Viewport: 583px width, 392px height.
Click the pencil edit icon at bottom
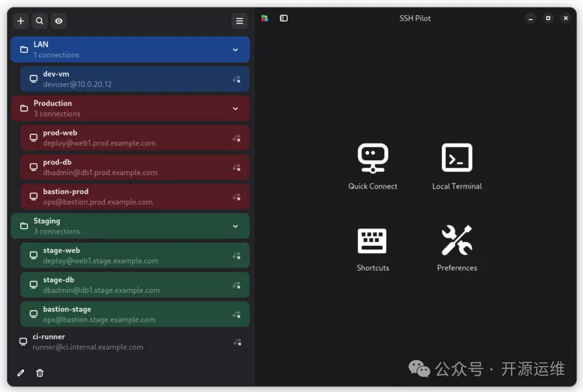tap(21, 373)
